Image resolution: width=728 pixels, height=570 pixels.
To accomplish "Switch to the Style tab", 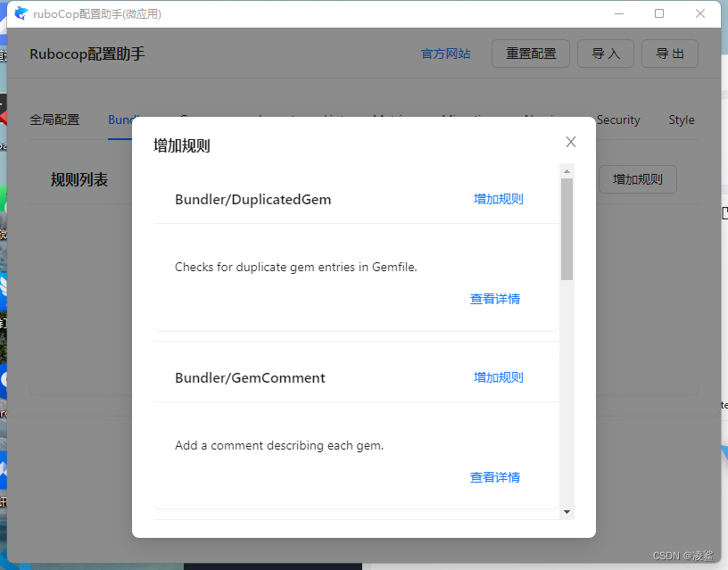I will (681, 120).
